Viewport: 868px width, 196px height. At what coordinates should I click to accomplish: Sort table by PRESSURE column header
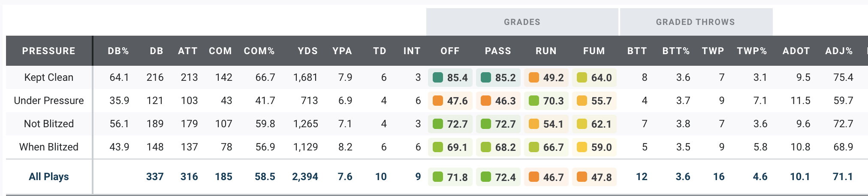49,51
